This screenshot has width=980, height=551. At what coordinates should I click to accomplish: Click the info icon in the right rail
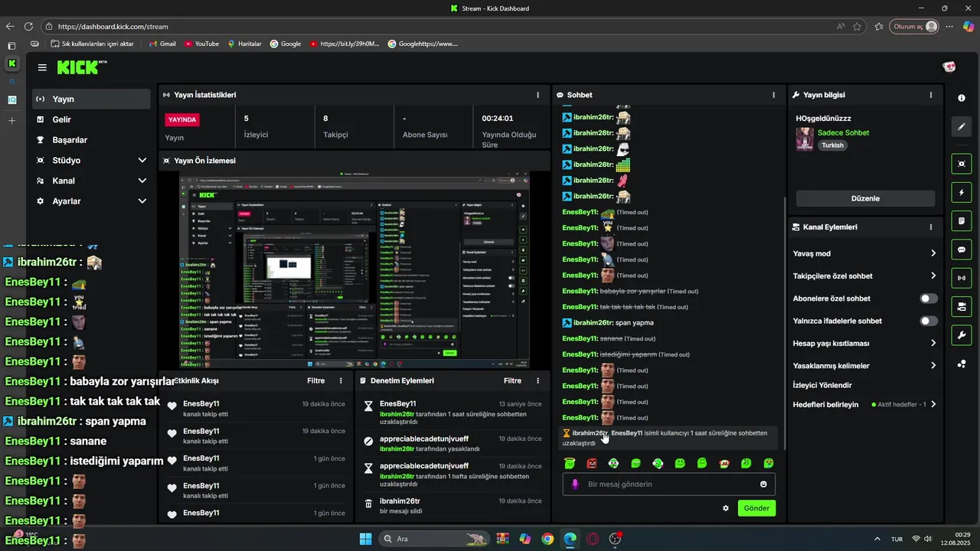(x=962, y=98)
